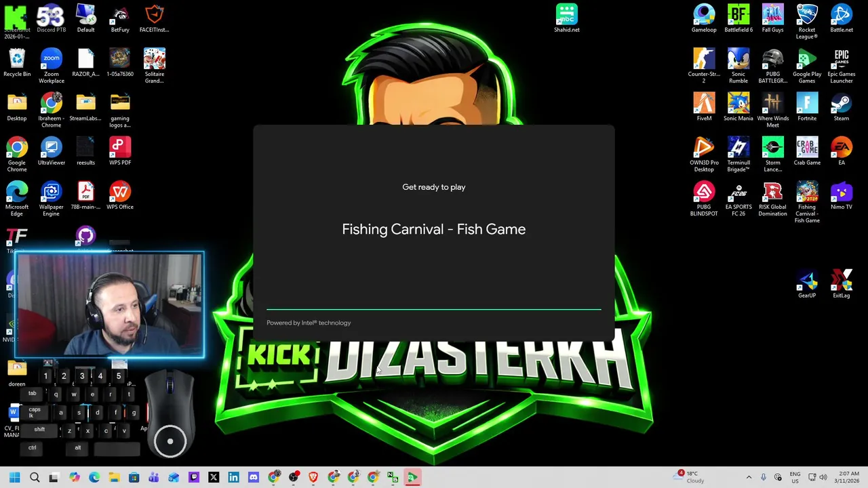Viewport: 868px width, 488px height.
Task: Open Brave browser from the taskbar
Action: [x=313, y=478]
